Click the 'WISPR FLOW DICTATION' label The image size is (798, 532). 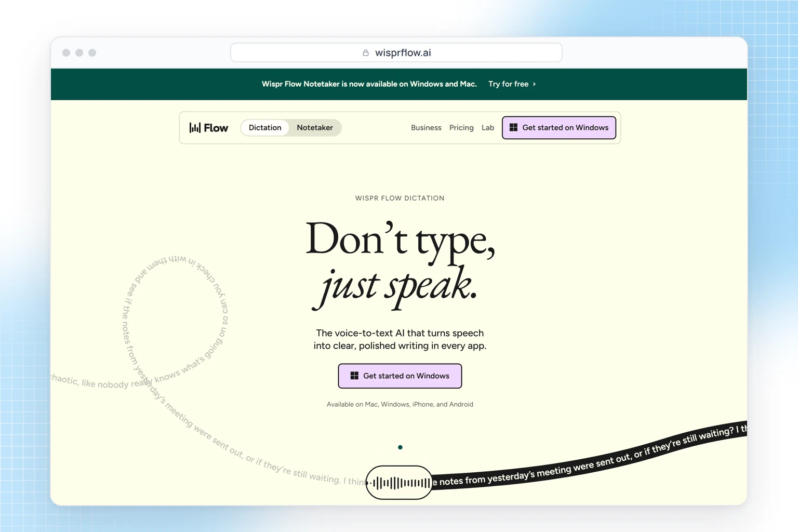point(400,198)
